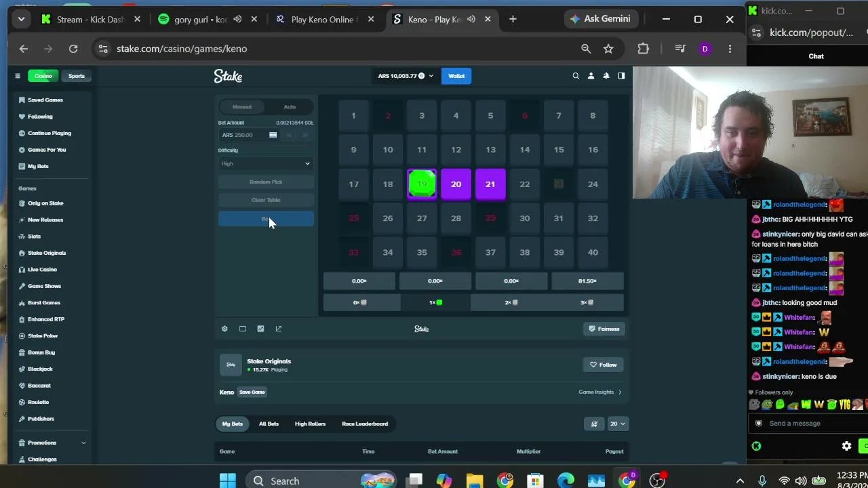The width and height of the screenshot is (868, 488).
Task: Open Slots in the sidebar
Action: point(34,236)
